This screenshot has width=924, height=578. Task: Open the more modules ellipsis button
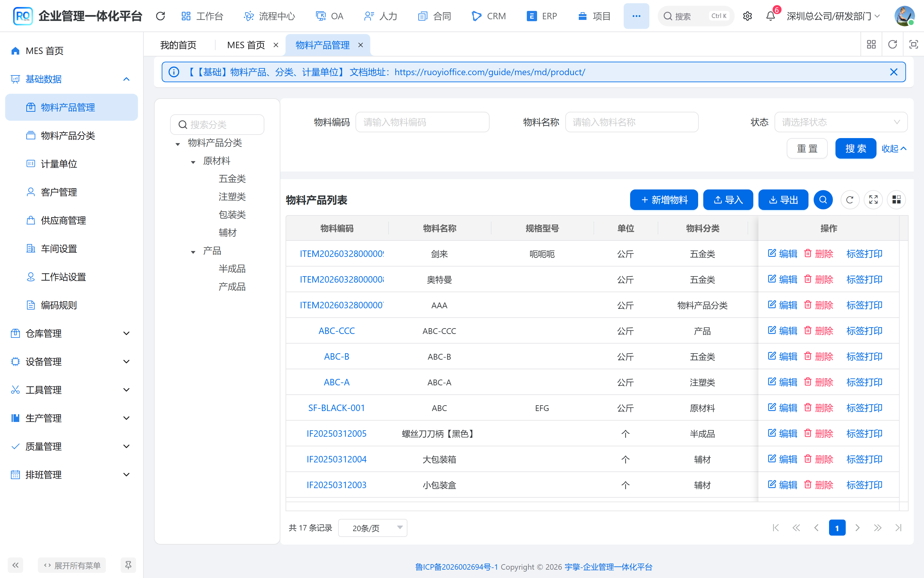point(636,16)
